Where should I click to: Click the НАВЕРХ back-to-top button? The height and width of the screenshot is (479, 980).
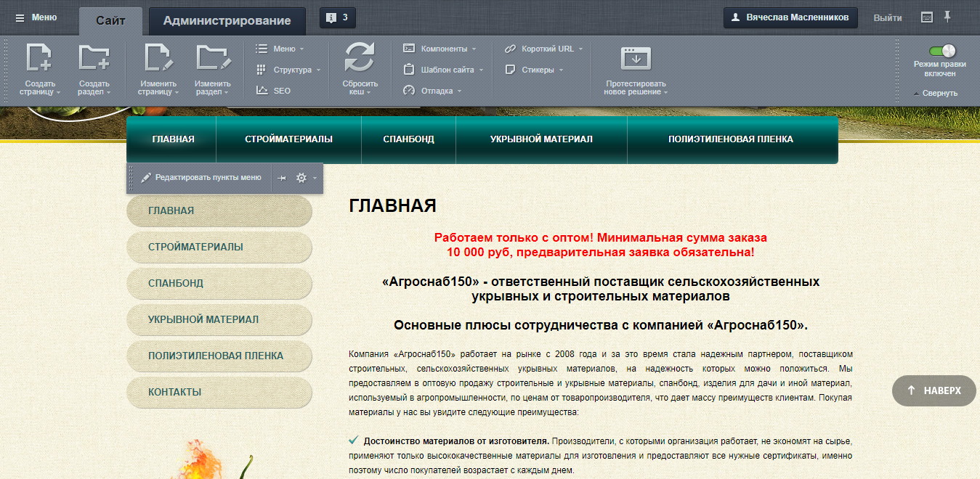(936, 390)
